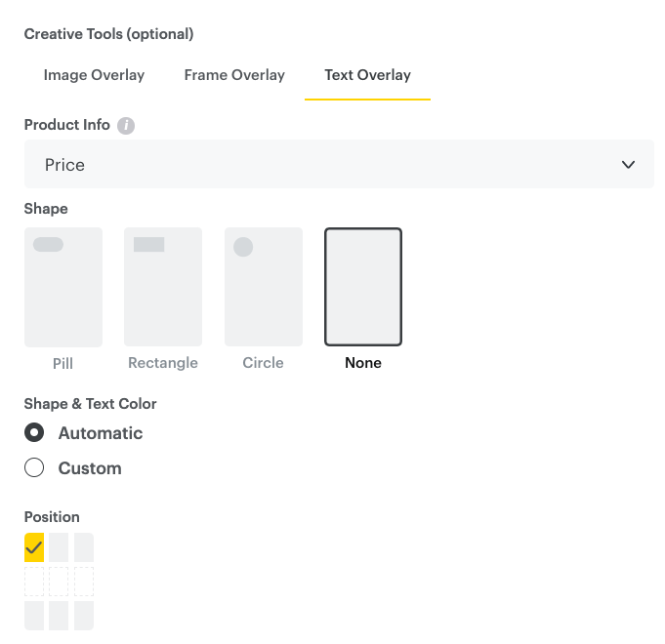Switch to the Frame Overlay tab
The image size is (665, 644).
pyautogui.click(x=234, y=75)
